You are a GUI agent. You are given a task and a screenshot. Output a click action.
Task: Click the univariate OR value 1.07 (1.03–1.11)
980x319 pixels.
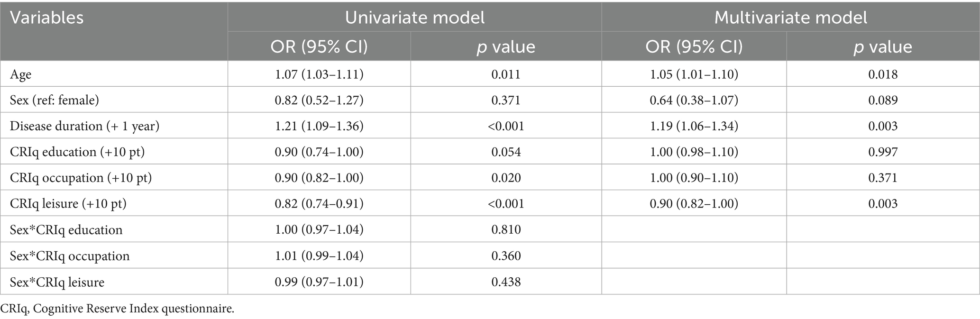pos(319,74)
